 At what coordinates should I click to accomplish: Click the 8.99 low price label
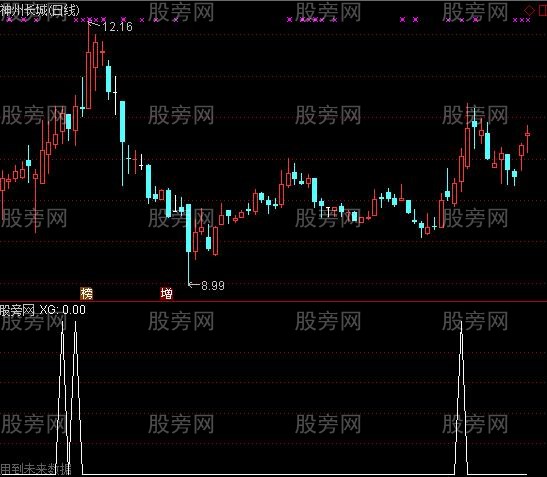[213, 286]
